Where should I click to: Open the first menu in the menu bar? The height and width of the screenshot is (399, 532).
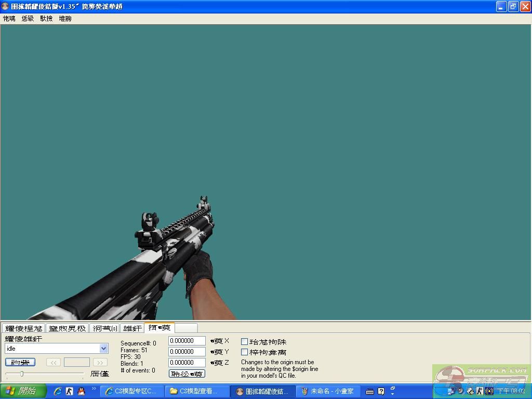pos(9,19)
